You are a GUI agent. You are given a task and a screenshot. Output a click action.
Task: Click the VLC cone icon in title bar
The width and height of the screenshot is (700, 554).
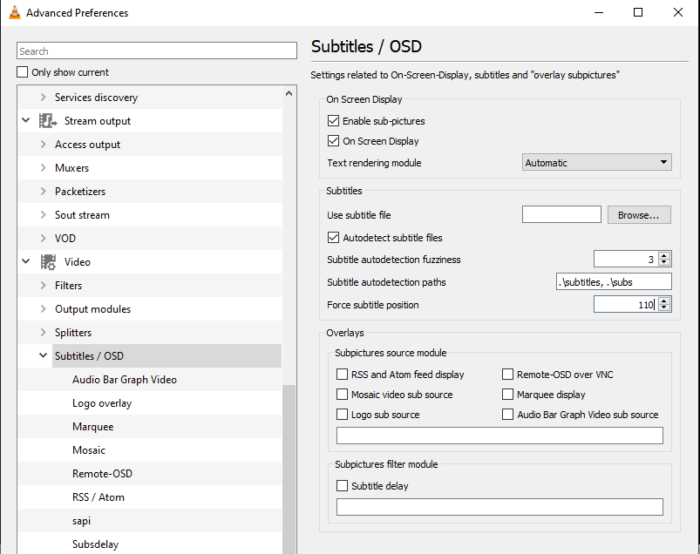tap(11, 13)
